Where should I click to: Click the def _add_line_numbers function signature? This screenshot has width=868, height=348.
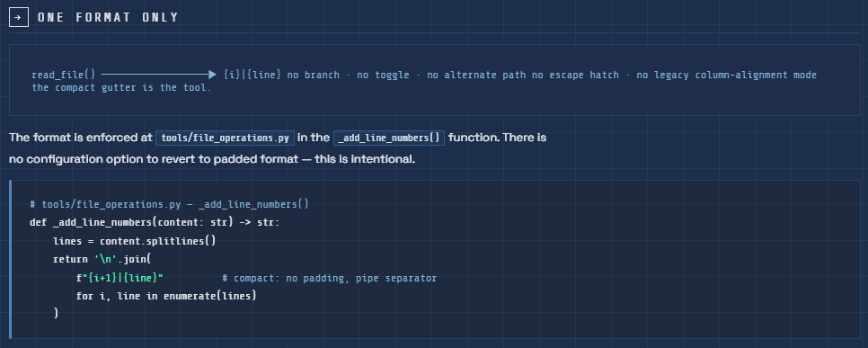(x=155, y=223)
